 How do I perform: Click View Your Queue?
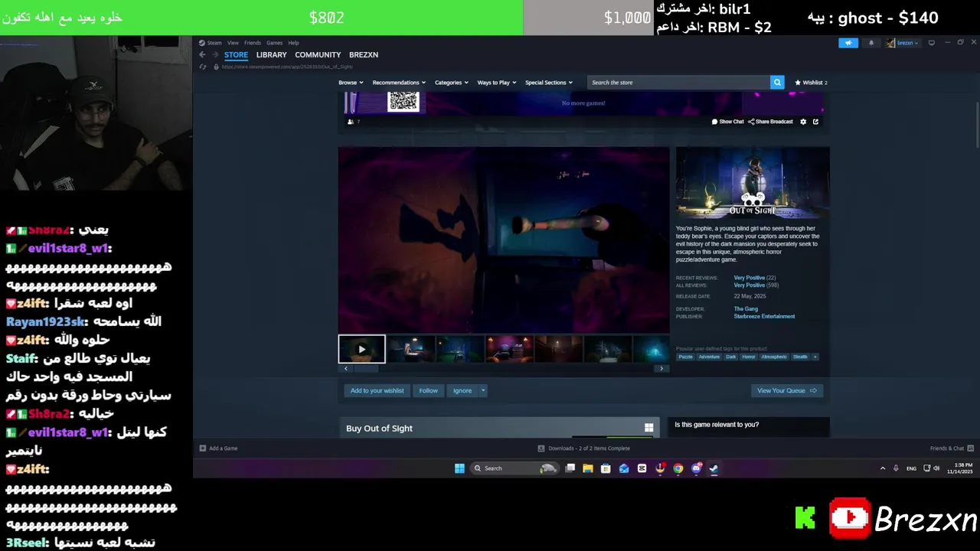pos(787,390)
